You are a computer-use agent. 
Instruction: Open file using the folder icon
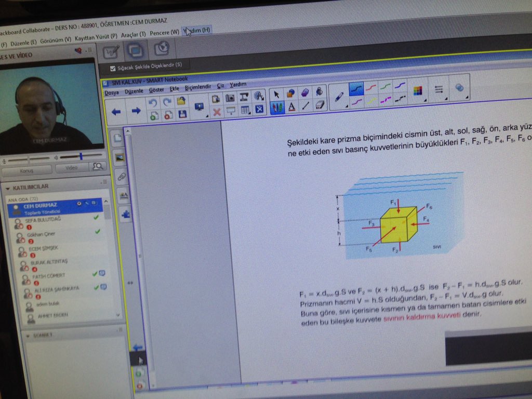[181, 101]
